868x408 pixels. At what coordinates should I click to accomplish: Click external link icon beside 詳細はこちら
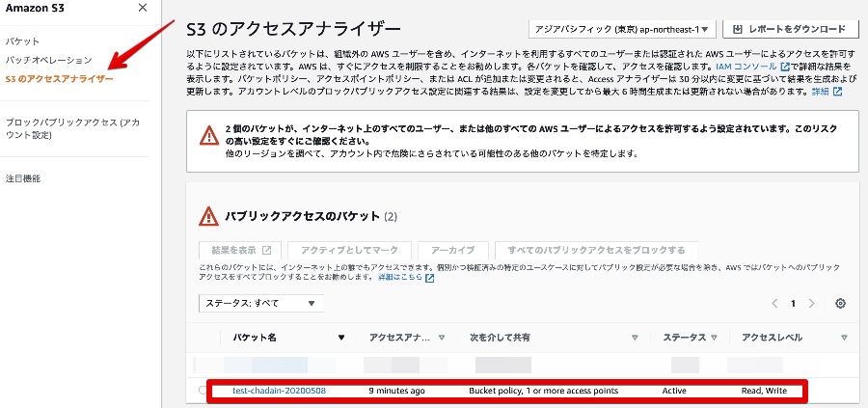[429, 278]
